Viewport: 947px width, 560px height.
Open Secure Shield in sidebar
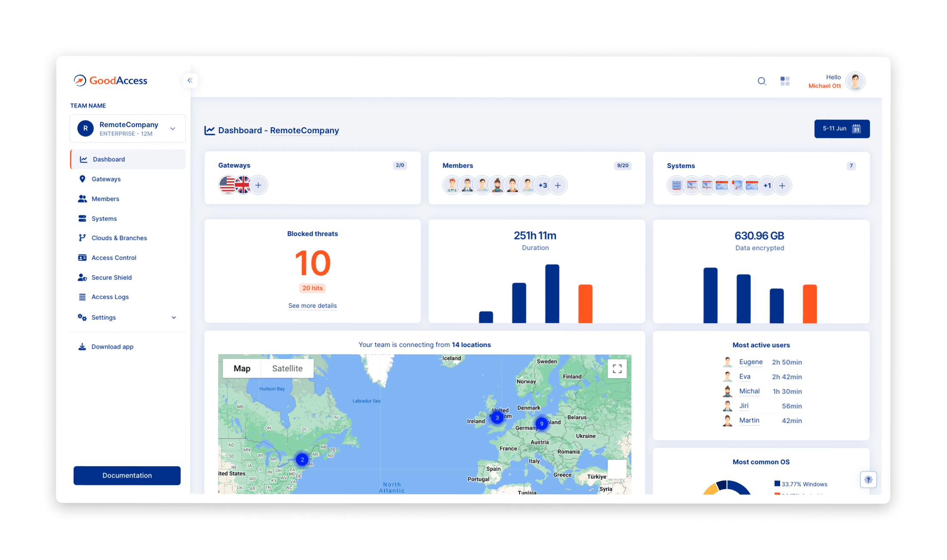click(x=111, y=278)
